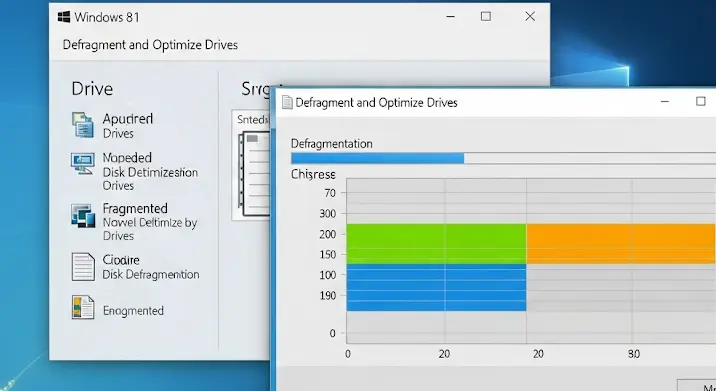
Task: Click the "190" value on the chart axis
Action: coord(327,296)
